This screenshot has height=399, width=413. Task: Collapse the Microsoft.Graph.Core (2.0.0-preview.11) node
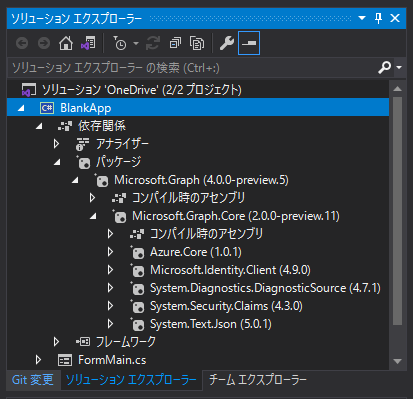[93, 216]
